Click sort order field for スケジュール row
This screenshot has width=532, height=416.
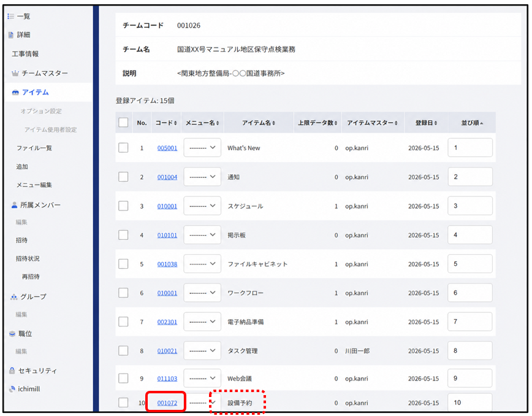point(470,206)
